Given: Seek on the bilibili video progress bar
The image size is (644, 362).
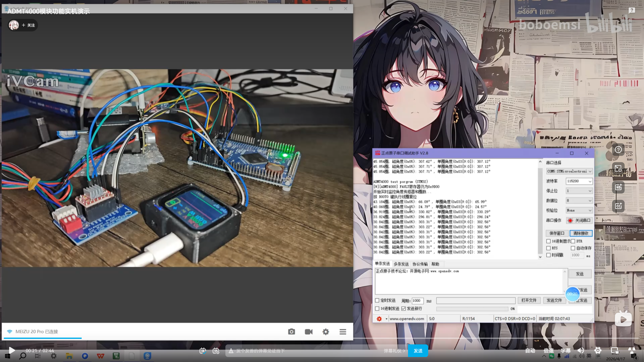Looking at the screenshot, I should [x=322, y=339].
